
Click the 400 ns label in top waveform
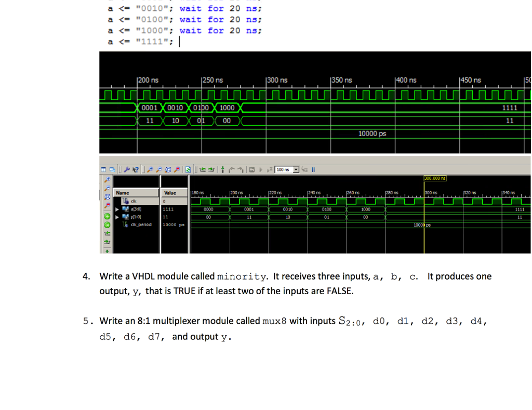pos(406,80)
